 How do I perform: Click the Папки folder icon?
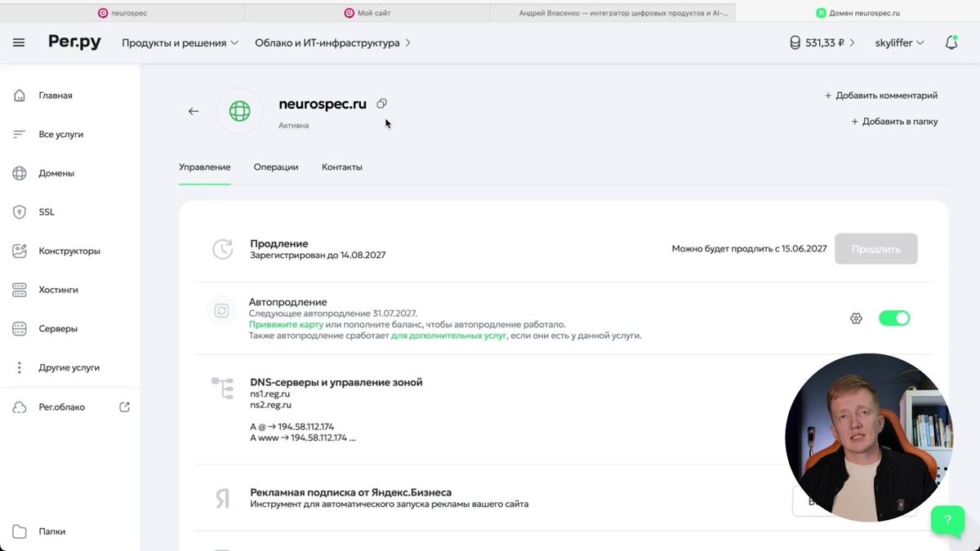20,531
